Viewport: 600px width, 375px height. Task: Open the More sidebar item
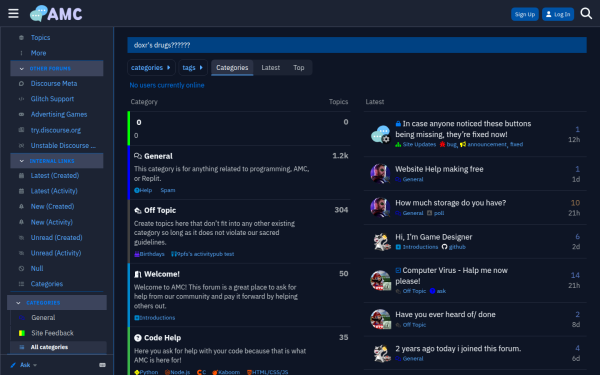pyautogui.click(x=38, y=53)
